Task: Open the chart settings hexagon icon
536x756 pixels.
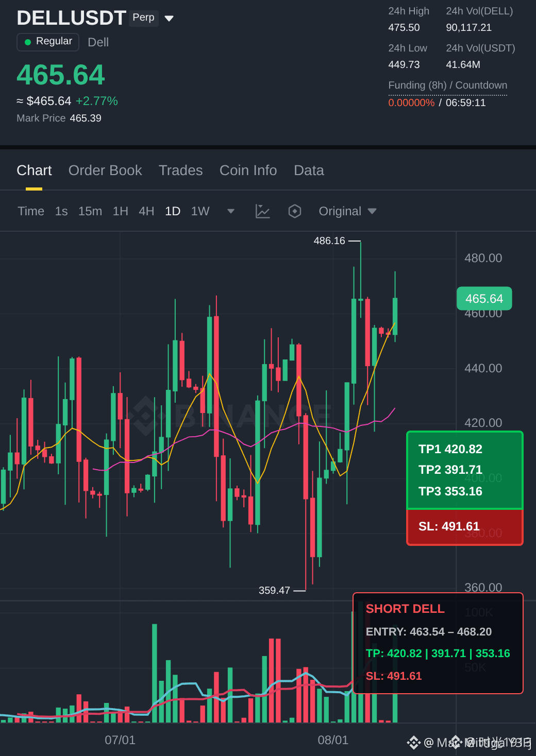Action: coord(295,211)
